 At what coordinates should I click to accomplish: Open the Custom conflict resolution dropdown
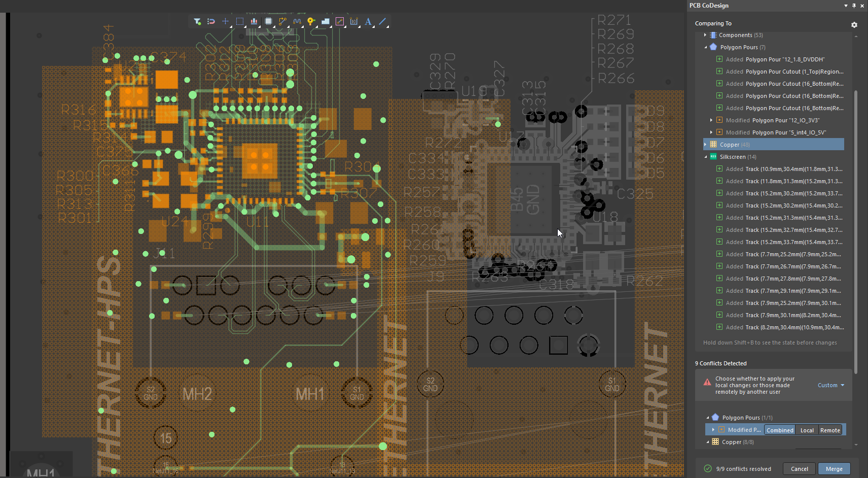tap(831, 385)
